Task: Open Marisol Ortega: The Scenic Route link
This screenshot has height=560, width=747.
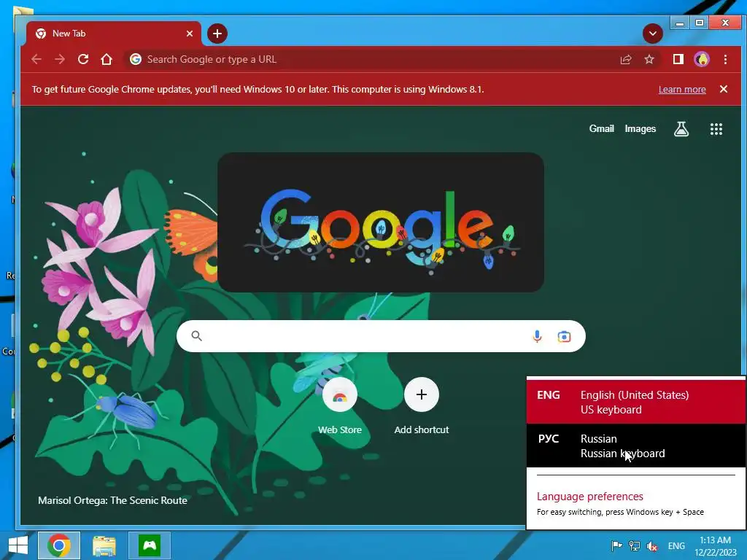Action: pyautogui.click(x=112, y=500)
